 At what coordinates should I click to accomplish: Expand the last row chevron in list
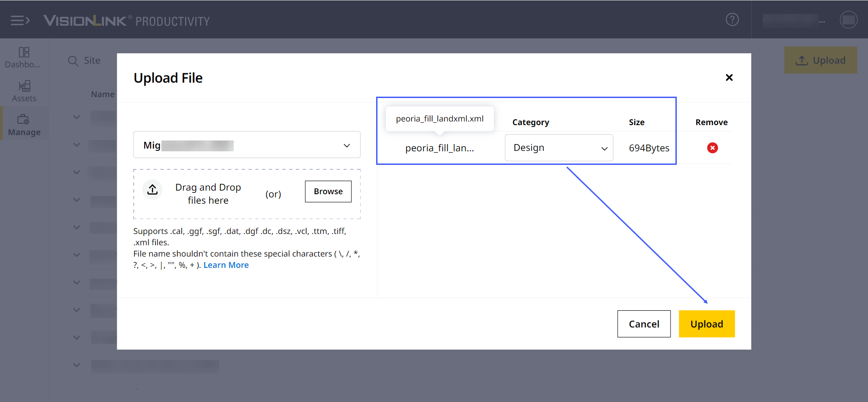pyautogui.click(x=76, y=365)
